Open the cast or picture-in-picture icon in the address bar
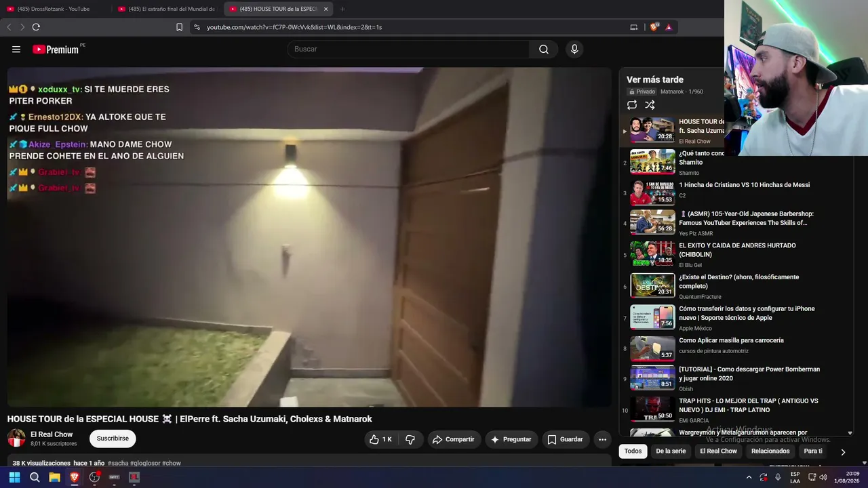Screen dimensions: 868x488 point(634,27)
